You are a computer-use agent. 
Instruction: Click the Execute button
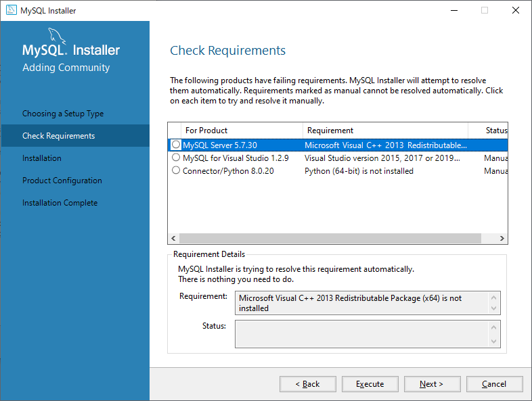[370, 384]
